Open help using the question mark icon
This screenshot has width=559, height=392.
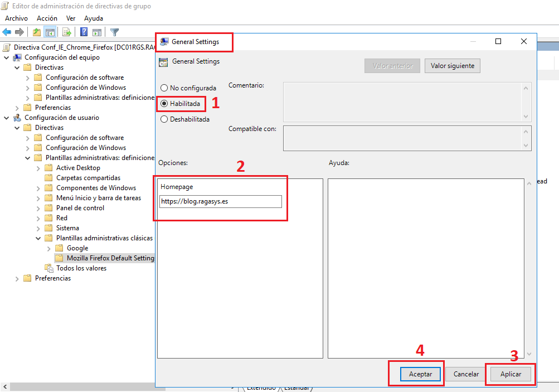84,32
